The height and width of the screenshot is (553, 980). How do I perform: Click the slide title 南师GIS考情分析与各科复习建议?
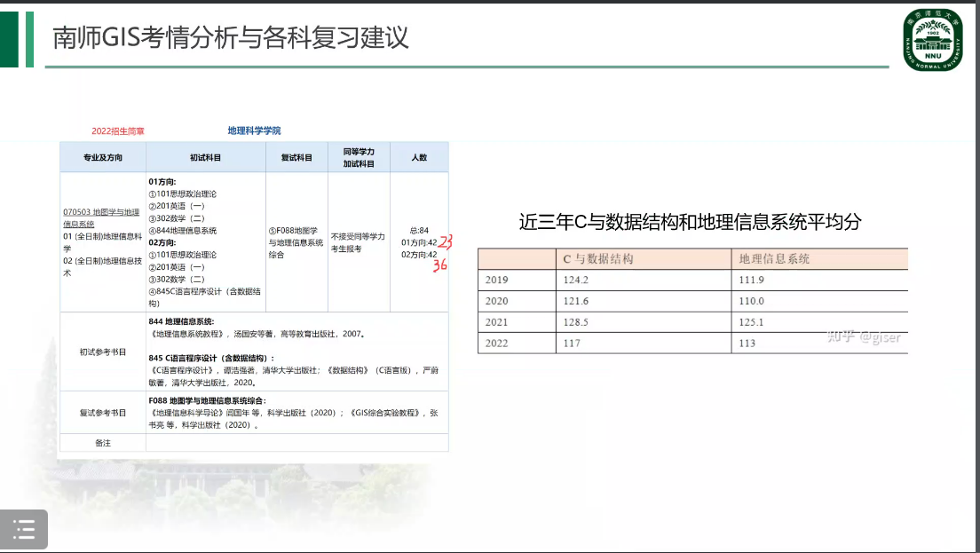[230, 38]
